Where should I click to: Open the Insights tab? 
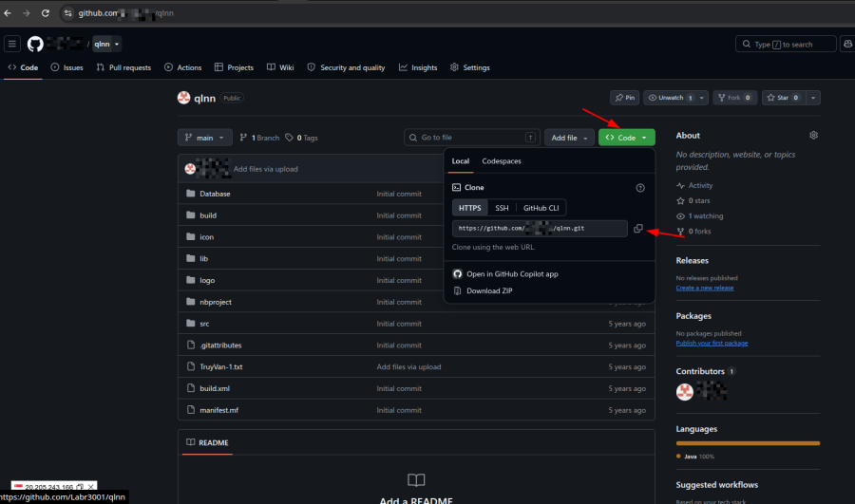pyautogui.click(x=418, y=67)
